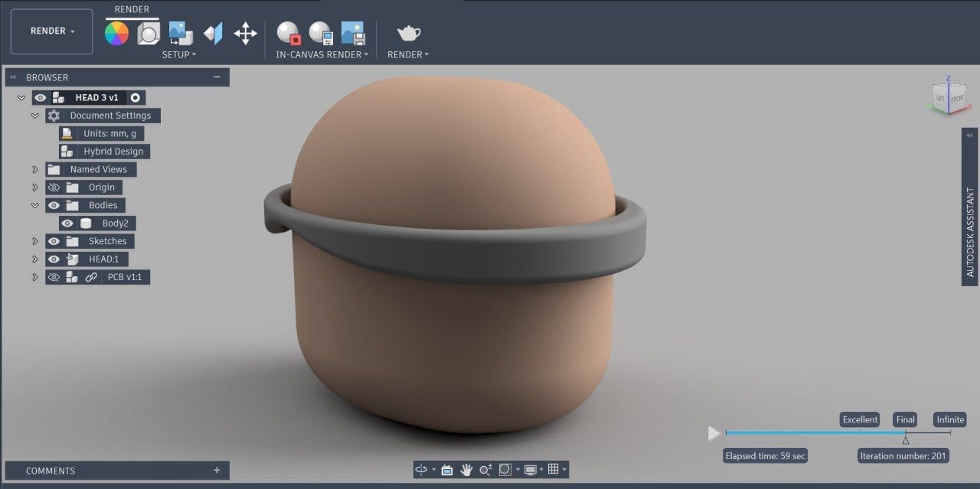Click the render progress slider bar
The image size is (980, 489).
(x=838, y=433)
